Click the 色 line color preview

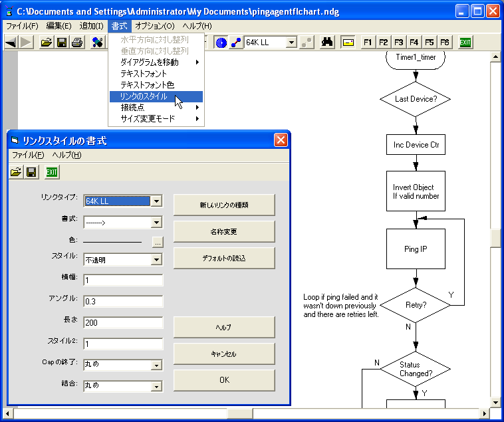[112, 242]
